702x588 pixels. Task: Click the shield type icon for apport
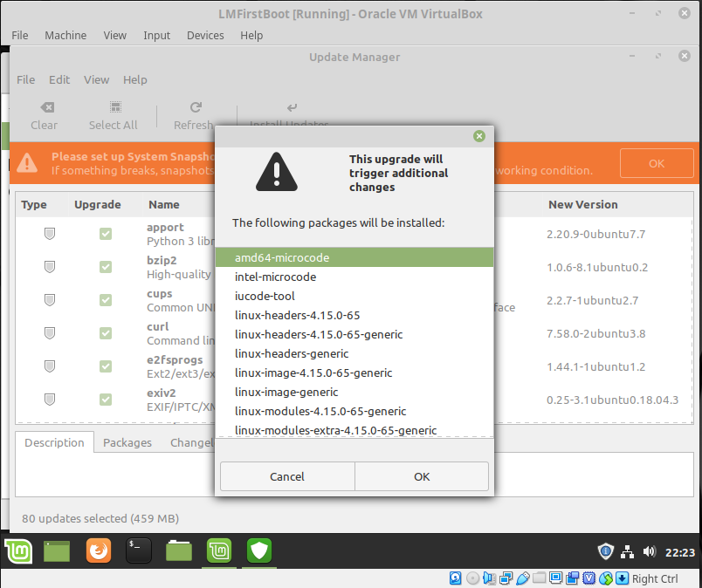pyautogui.click(x=50, y=234)
